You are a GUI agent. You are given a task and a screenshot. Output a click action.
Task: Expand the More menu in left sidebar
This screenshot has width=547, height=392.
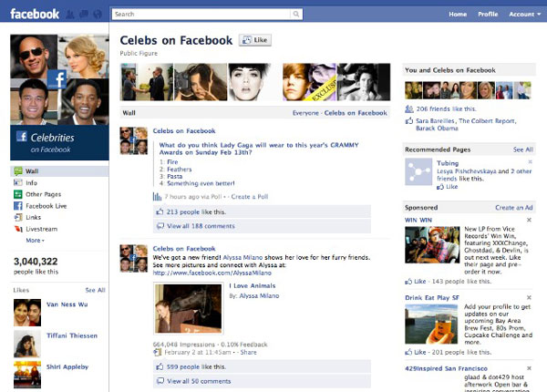click(x=35, y=241)
